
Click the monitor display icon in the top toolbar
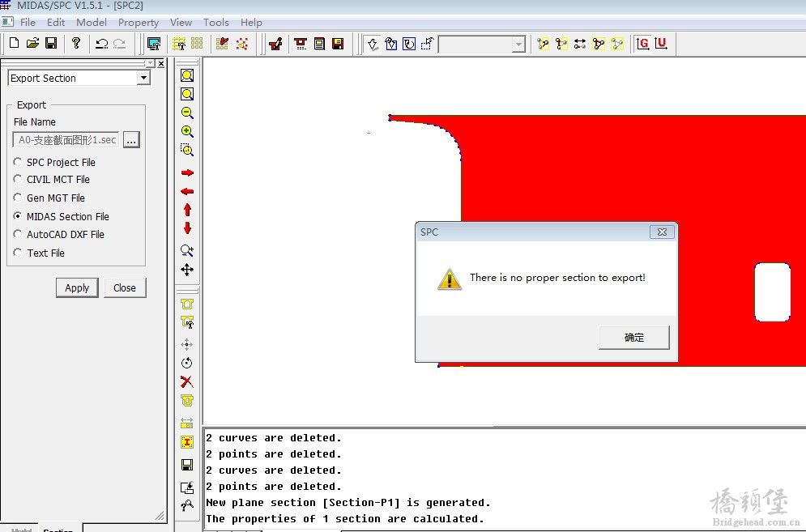[154, 44]
